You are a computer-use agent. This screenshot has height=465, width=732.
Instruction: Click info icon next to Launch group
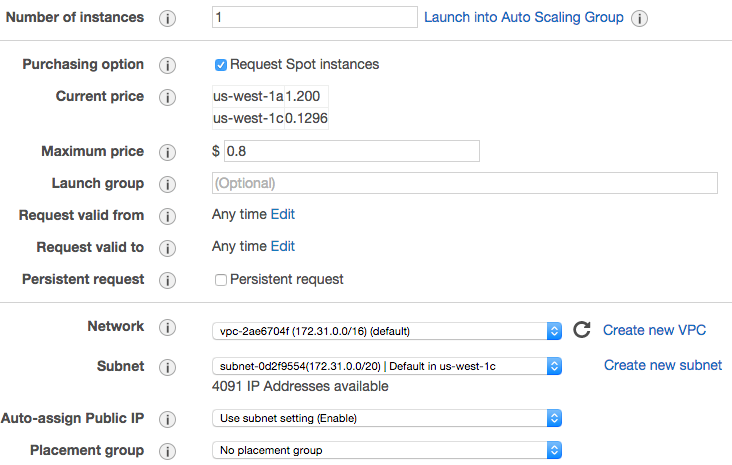[168, 184]
